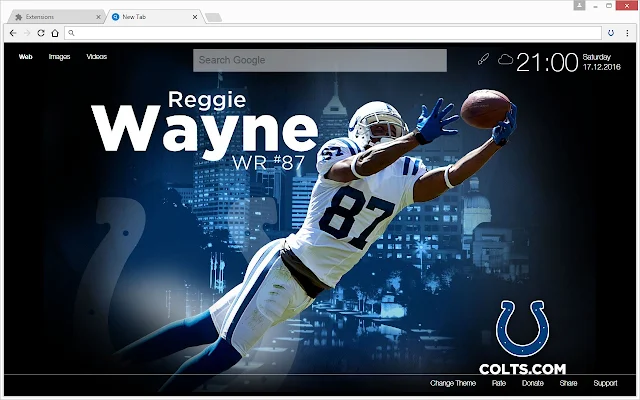
Task: Maximize the browser window
Action: pyautogui.click(x=609, y=6)
